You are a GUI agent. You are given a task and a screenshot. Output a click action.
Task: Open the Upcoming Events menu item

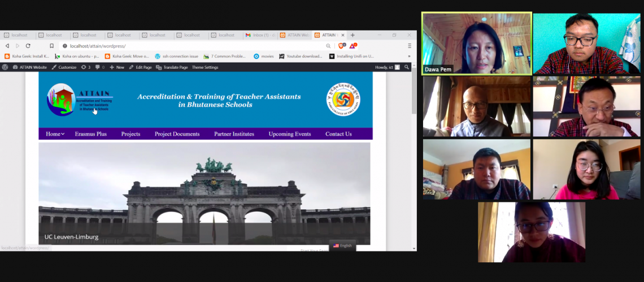(290, 134)
